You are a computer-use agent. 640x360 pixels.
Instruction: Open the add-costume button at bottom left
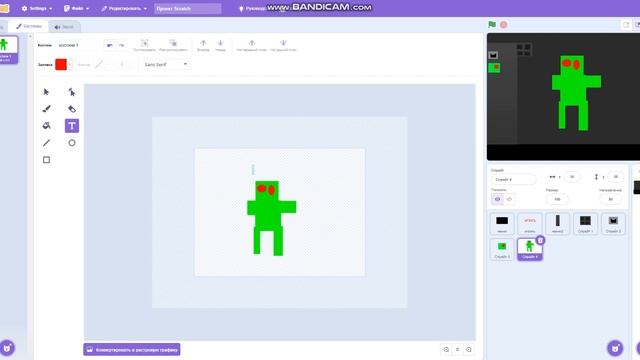[7, 348]
